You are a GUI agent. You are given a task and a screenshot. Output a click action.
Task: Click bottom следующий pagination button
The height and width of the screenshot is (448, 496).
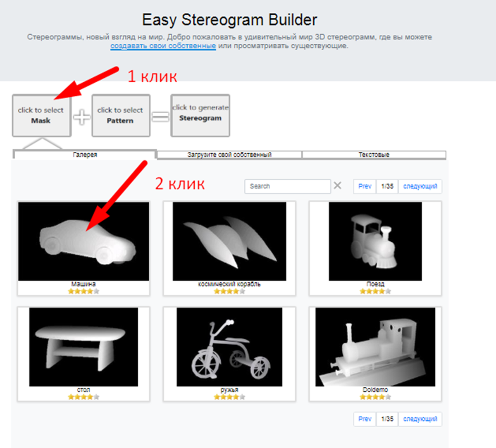click(x=420, y=419)
